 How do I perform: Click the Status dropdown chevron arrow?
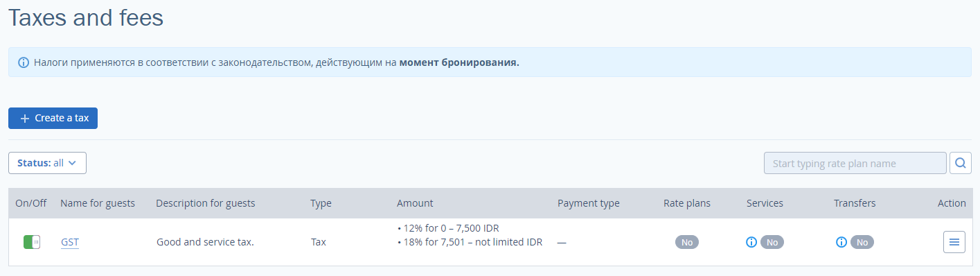pos(72,164)
